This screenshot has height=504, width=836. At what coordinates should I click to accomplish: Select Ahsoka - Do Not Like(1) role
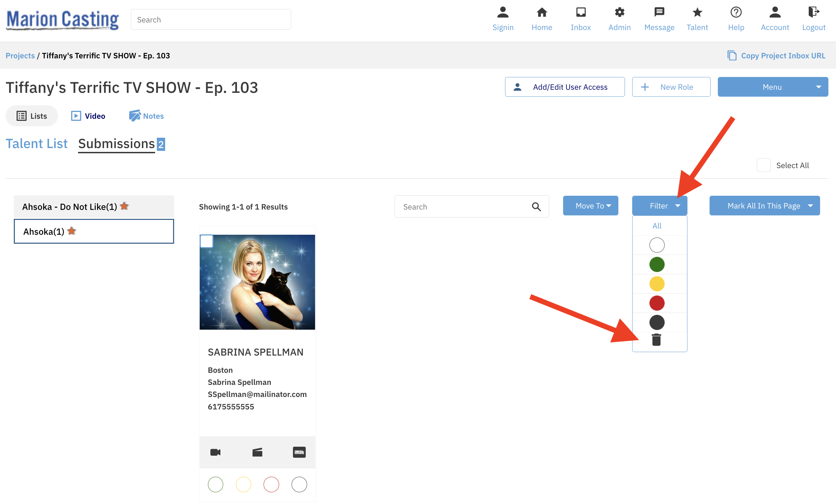point(94,206)
